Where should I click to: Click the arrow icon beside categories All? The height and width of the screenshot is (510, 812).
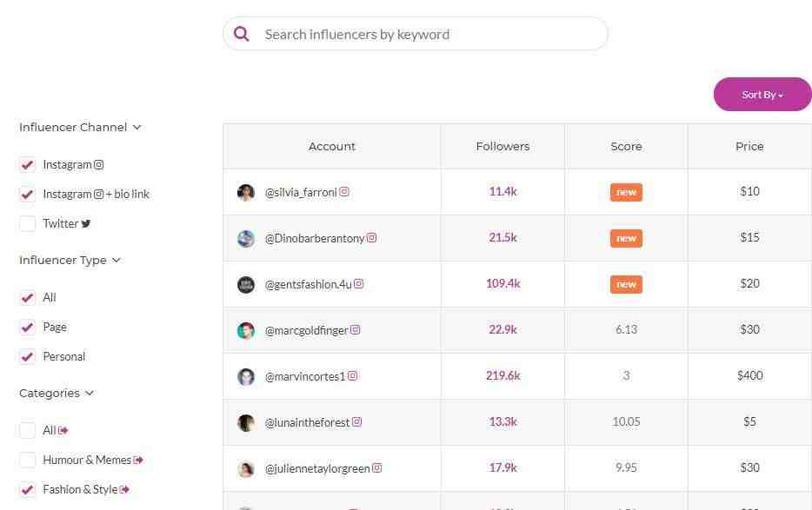63,430
